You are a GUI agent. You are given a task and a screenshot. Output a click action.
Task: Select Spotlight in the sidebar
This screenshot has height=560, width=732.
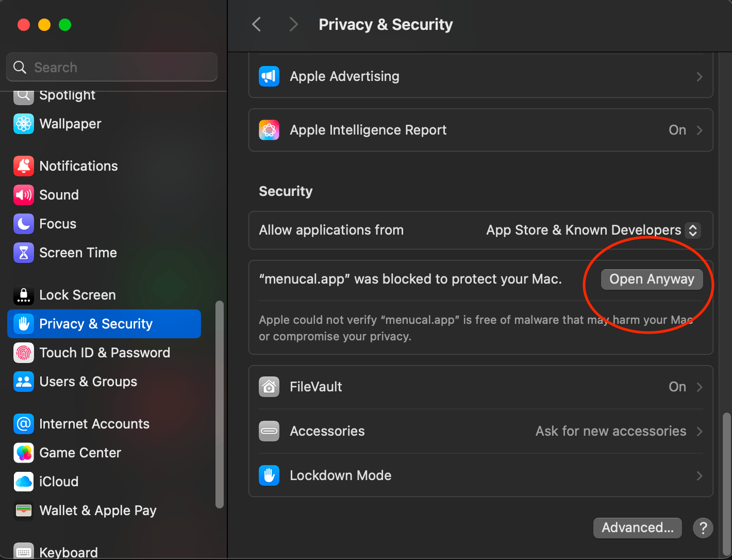point(104,96)
